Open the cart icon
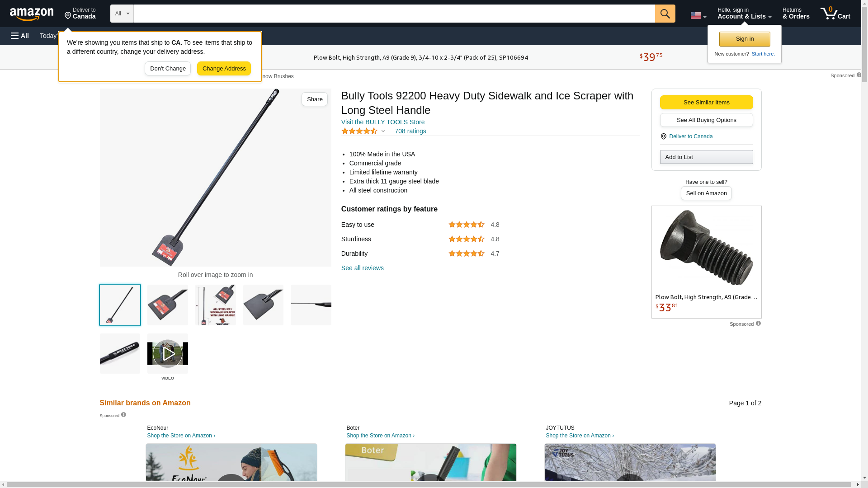Image resolution: width=868 pixels, height=488 pixels. coord(835,14)
